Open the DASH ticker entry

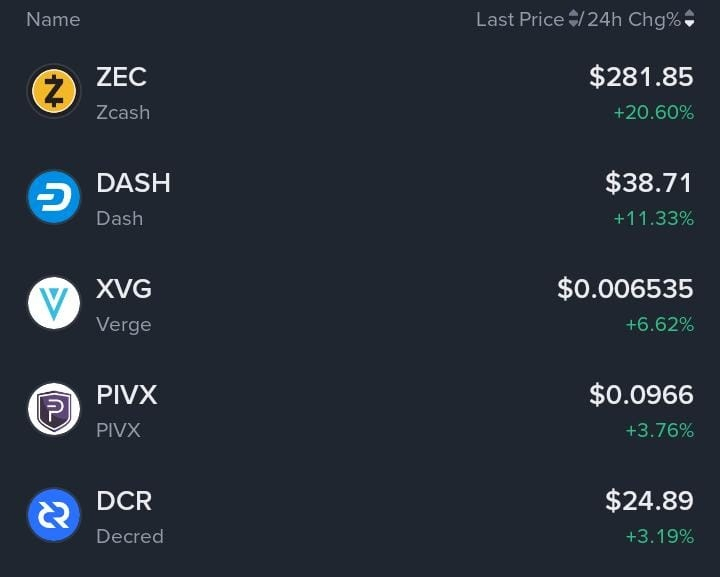pos(133,183)
